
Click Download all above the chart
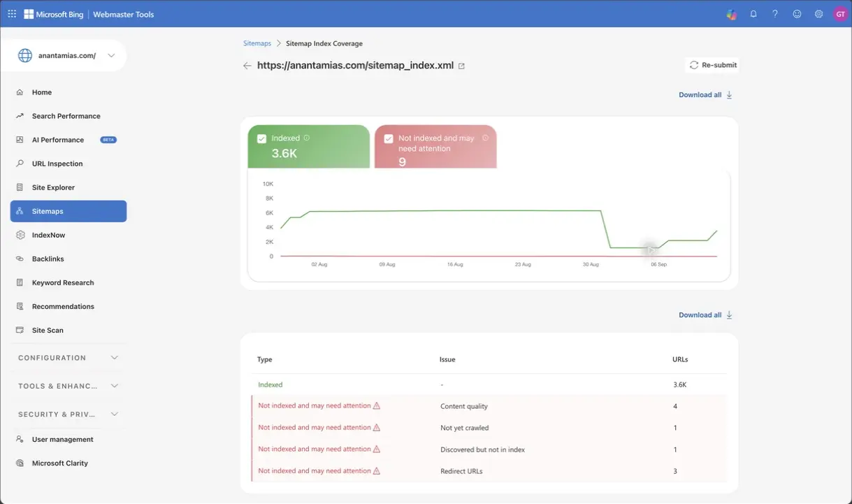click(705, 95)
